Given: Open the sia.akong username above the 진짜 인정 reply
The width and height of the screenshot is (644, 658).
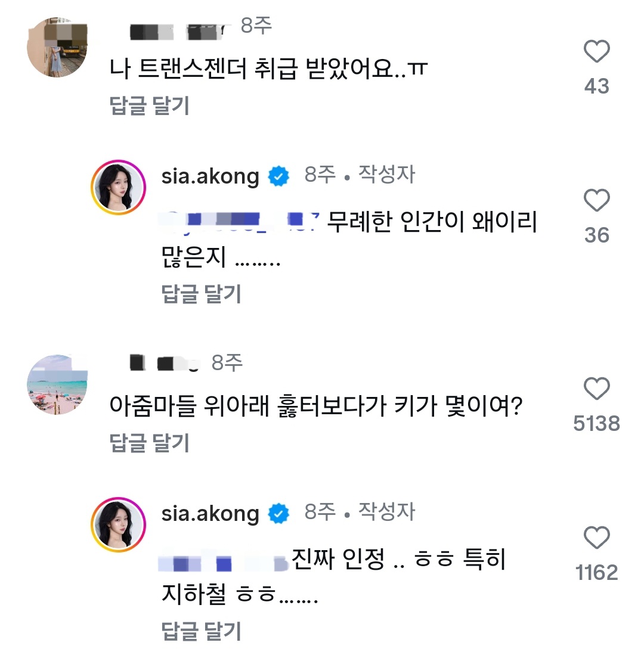Looking at the screenshot, I should point(210,514).
